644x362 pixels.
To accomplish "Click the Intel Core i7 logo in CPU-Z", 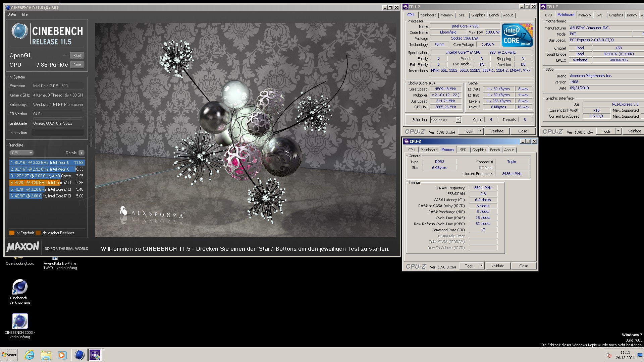I will (517, 35).
